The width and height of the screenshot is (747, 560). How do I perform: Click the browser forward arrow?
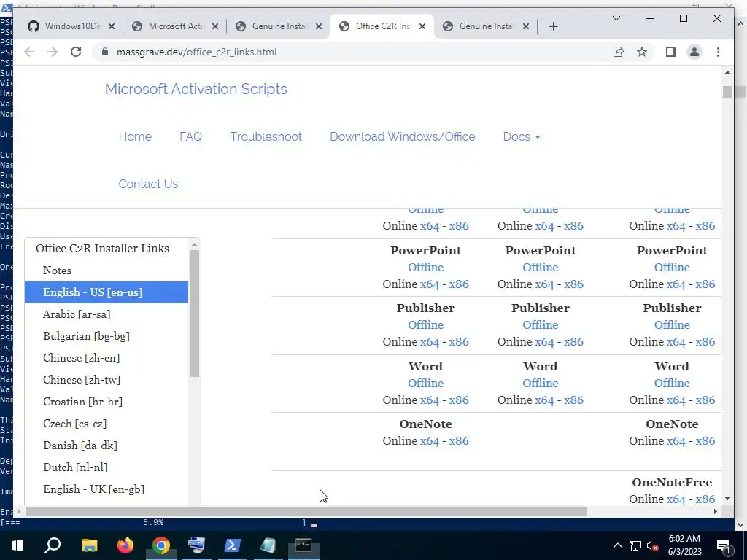click(x=53, y=52)
